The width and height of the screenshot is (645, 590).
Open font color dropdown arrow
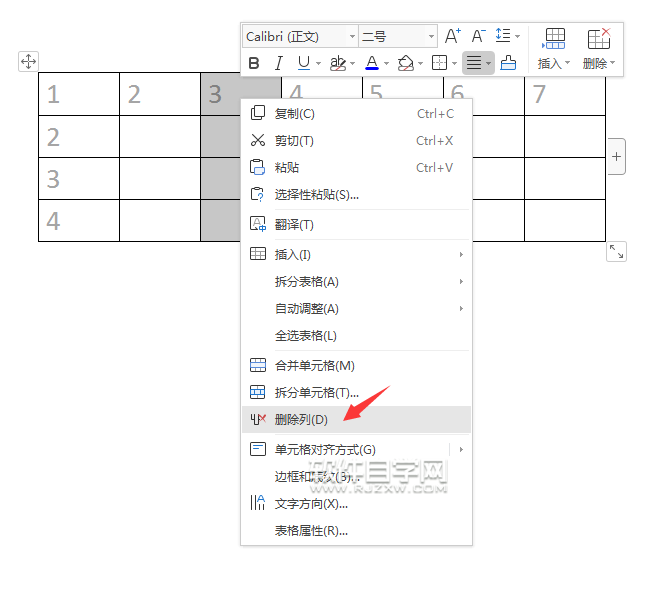click(x=386, y=63)
